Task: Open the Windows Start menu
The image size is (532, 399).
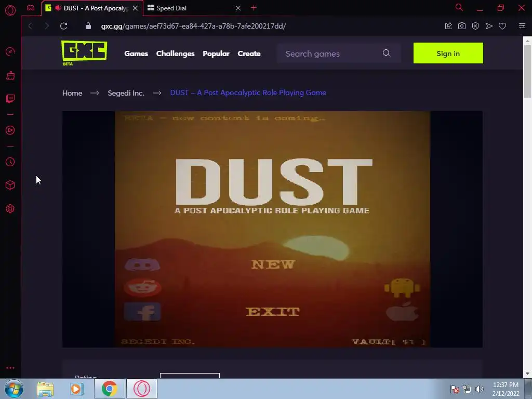Action: (14, 389)
